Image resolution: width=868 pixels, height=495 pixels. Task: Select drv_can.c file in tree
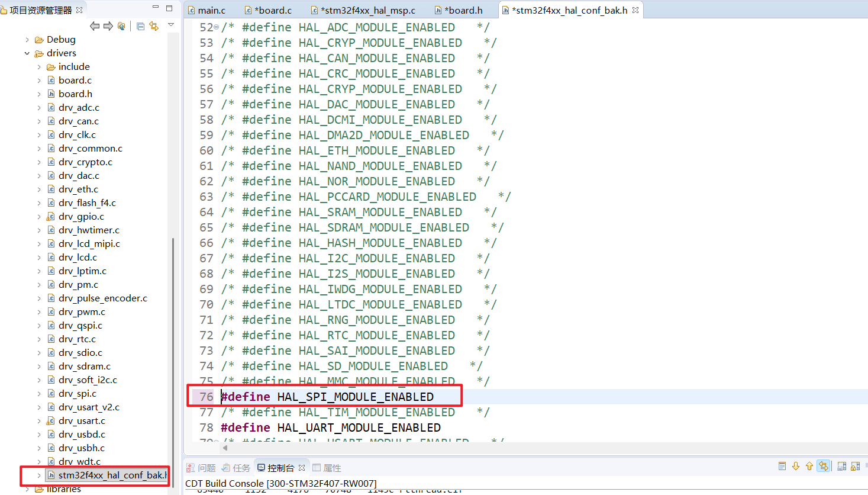coord(79,121)
